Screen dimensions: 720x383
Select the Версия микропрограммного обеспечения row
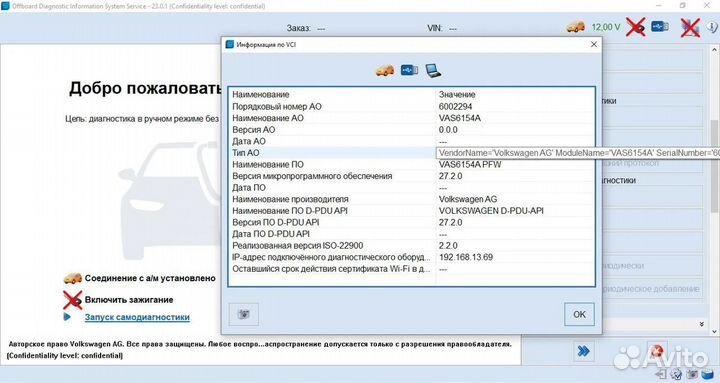coord(411,176)
